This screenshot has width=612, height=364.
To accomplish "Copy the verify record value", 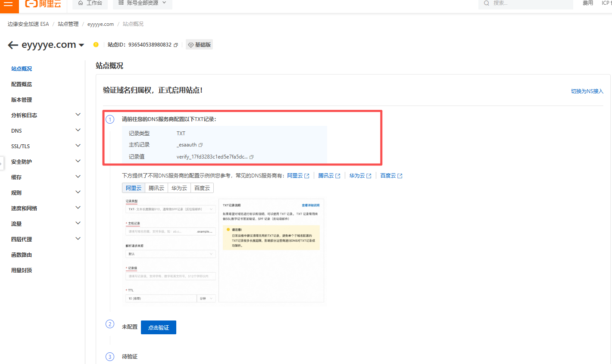I will (x=252, y=157).
